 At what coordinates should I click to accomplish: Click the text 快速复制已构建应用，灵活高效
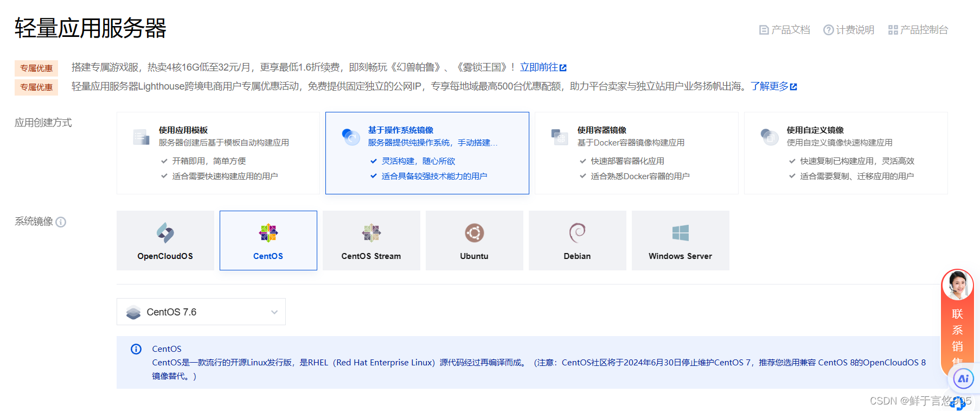857,161
